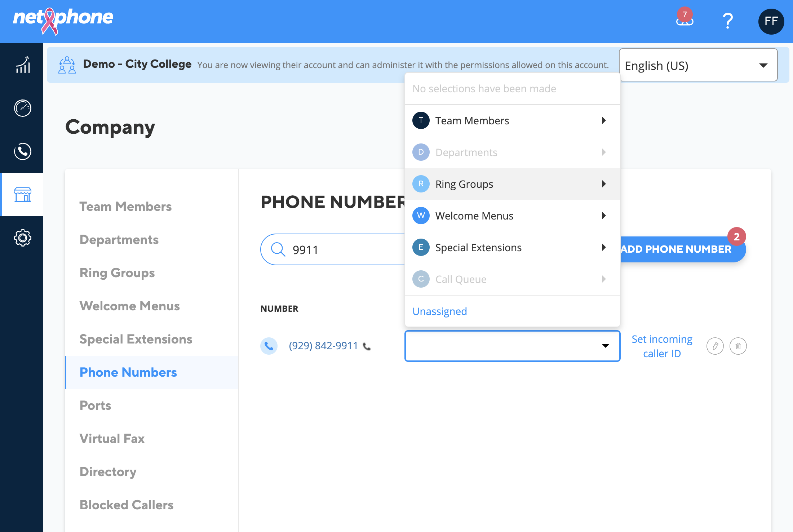Expand the Ring Groups submenu
This screenshot has width=793, height=532.
click(x=512, y=184)
